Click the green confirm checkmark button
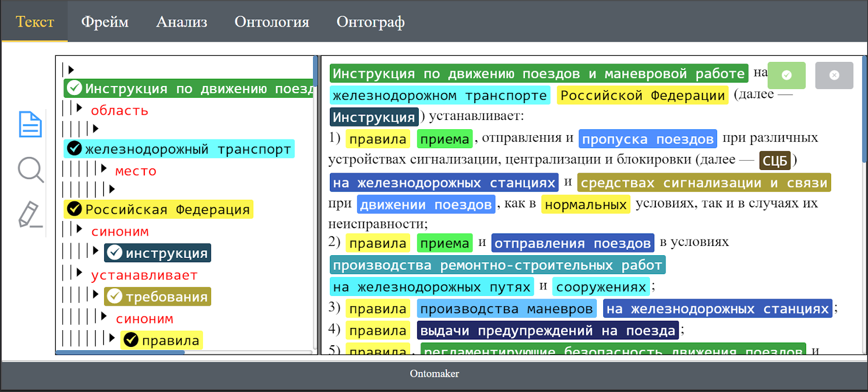 (x=787, y=75)
